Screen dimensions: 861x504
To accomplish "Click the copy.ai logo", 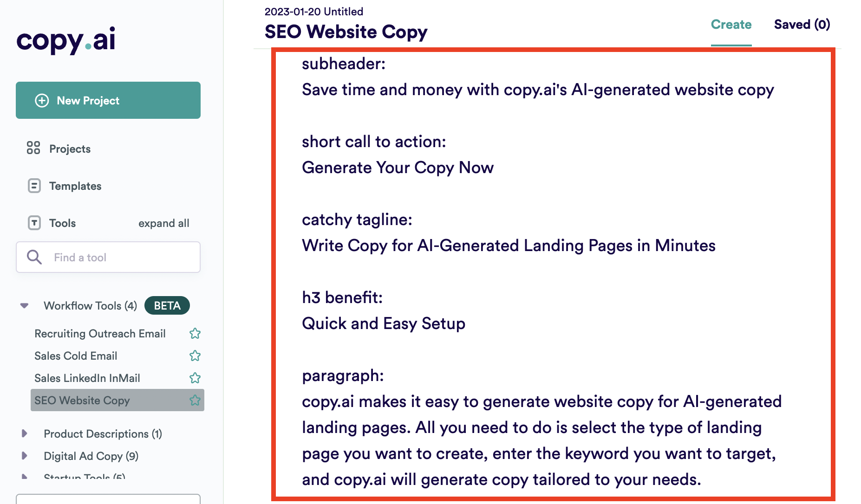I will coord(65,41).
